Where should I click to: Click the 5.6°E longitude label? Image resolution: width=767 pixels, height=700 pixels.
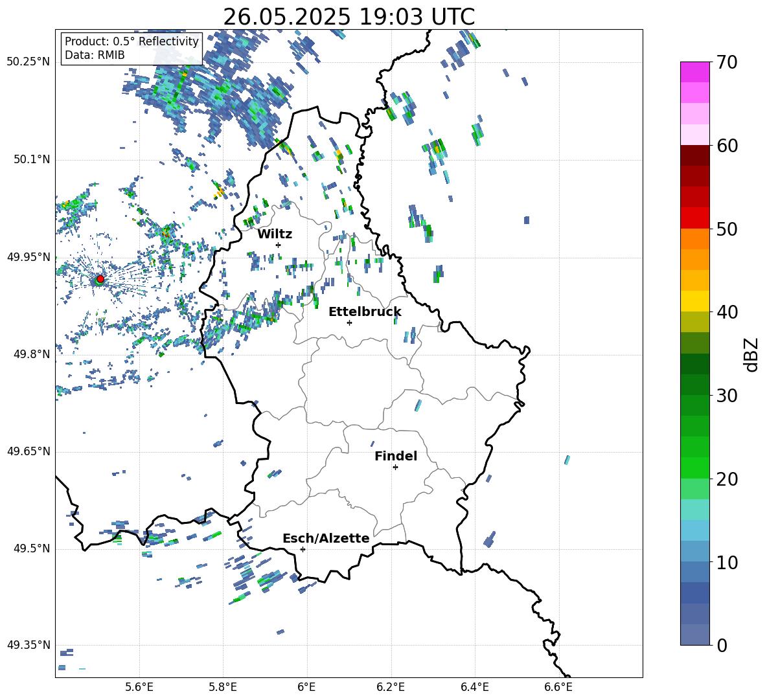139,687
